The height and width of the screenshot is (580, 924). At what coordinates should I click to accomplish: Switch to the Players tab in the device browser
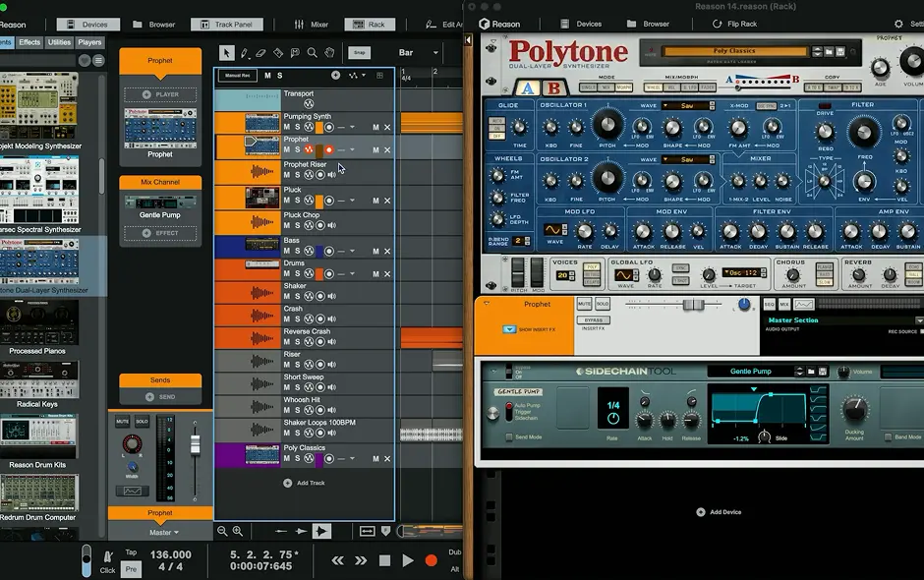(89, 42)
